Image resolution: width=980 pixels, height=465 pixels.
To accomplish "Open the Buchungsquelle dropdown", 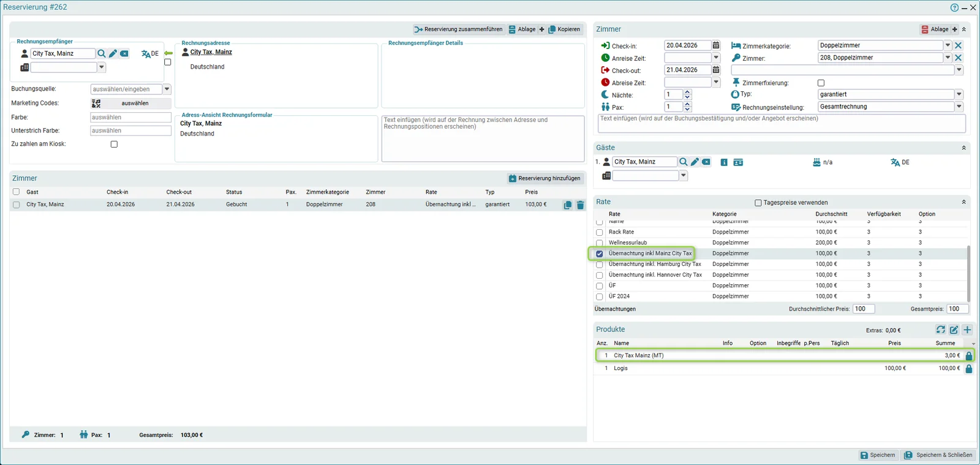I will 167,89.
